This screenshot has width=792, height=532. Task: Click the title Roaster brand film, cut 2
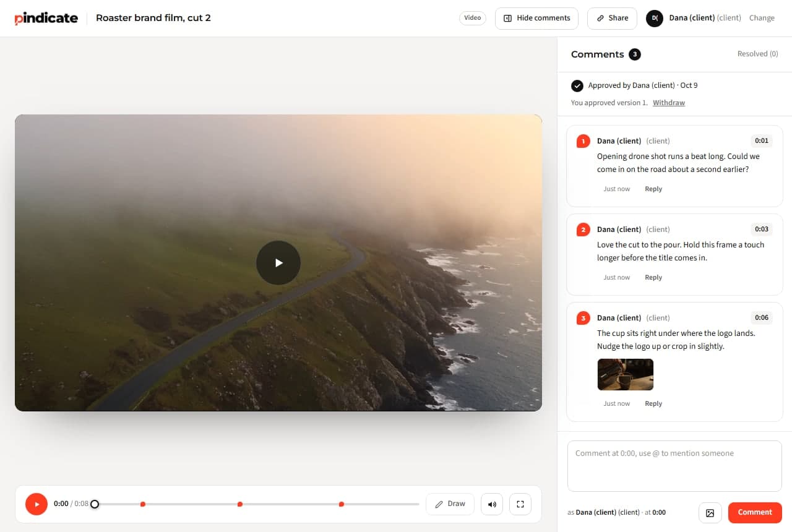(x=153, y=18)
